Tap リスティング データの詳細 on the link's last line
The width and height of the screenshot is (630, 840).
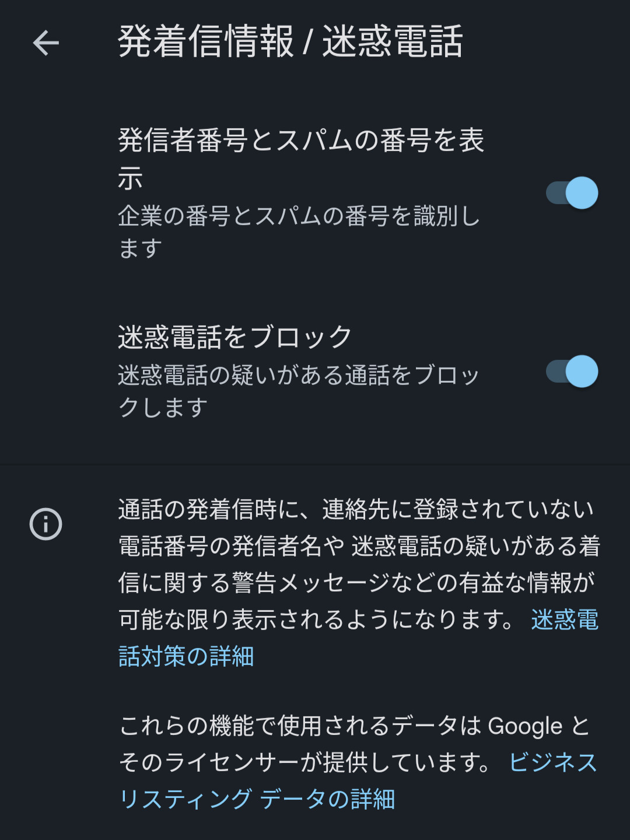tap(257, 800)
